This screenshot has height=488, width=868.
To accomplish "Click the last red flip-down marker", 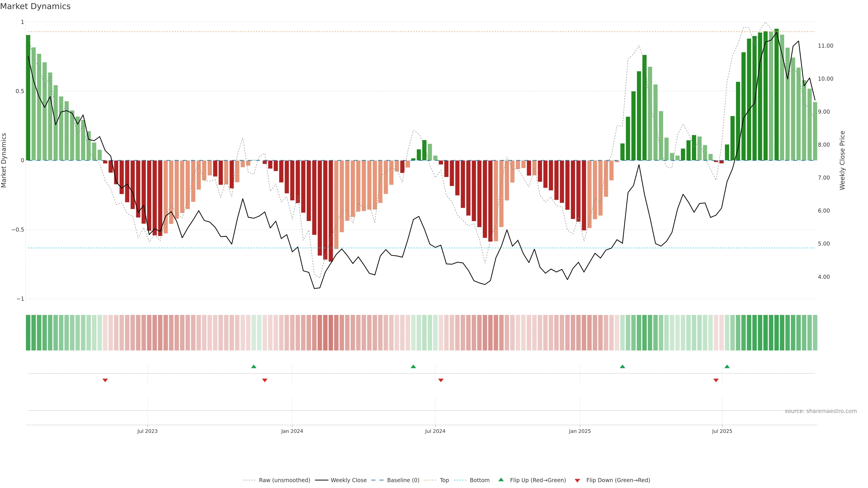I will (716, 380).
